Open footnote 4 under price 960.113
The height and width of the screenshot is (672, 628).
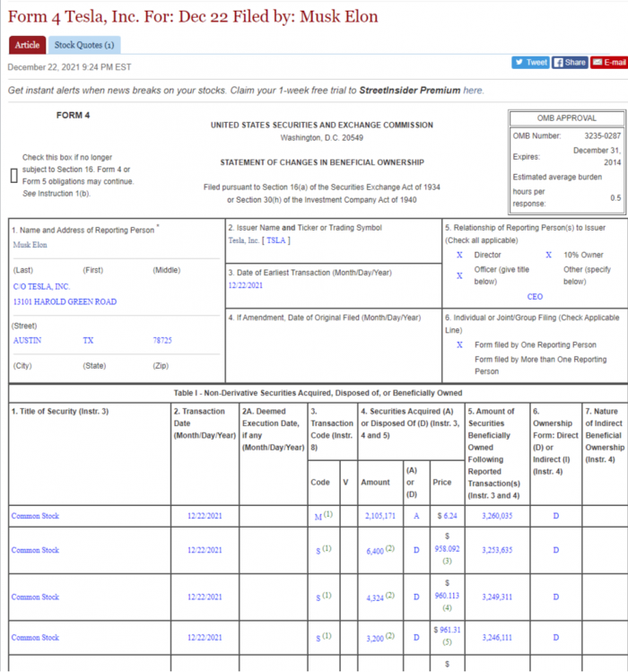click(446, 607)
